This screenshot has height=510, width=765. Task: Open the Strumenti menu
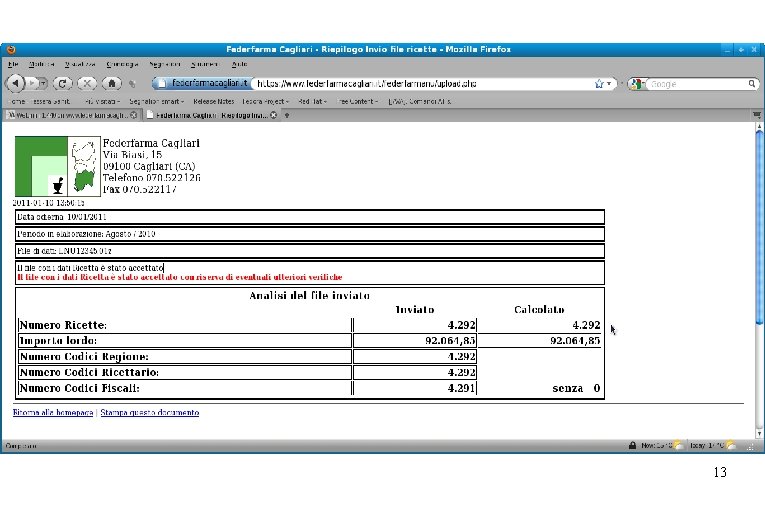(x=204, y=64)
